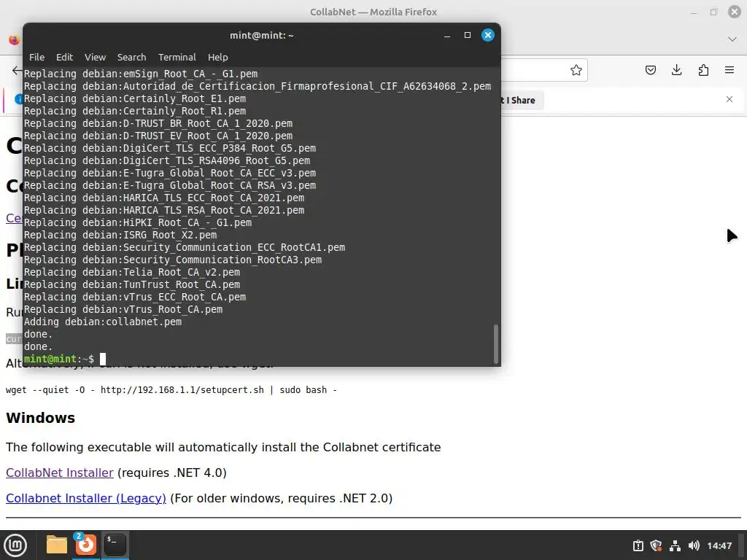The height and width of the screenshot is (560, 747).
Task: Open the Files manager from taskbar
Action: click(57, 545)
